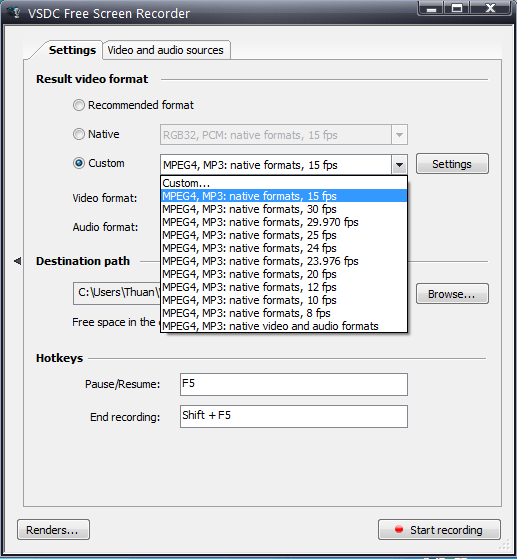The width and height of the screenshot is (517, 559).
Task: Click Start recording button
Action: point(439,530)
